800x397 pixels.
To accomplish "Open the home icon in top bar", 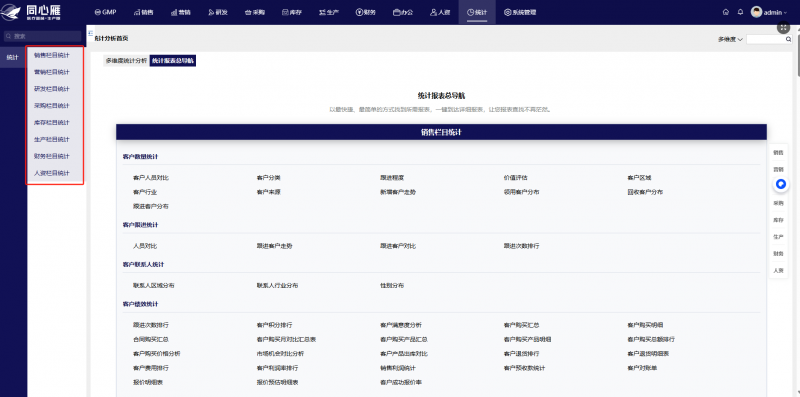I will click(x=726, y=12).
